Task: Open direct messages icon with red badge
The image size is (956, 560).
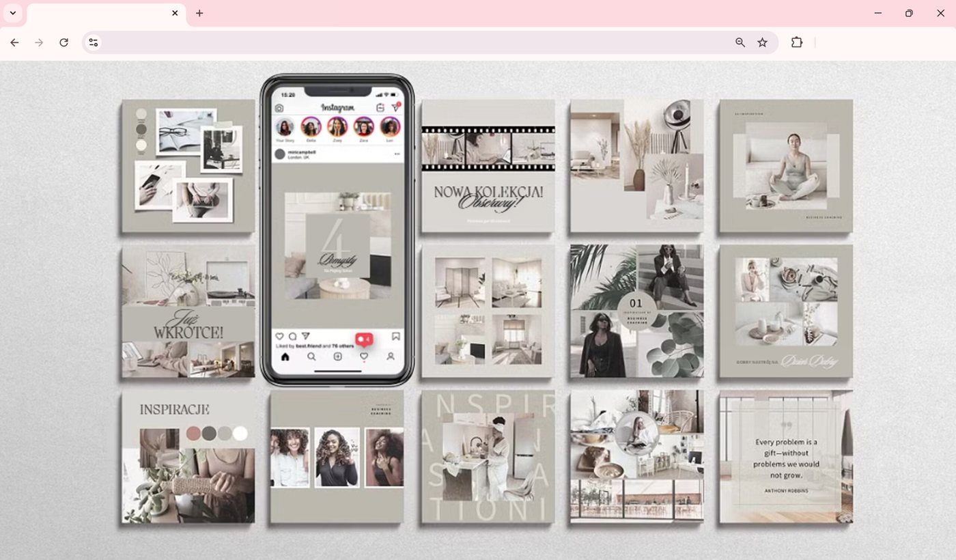Action: pos(395,107)
